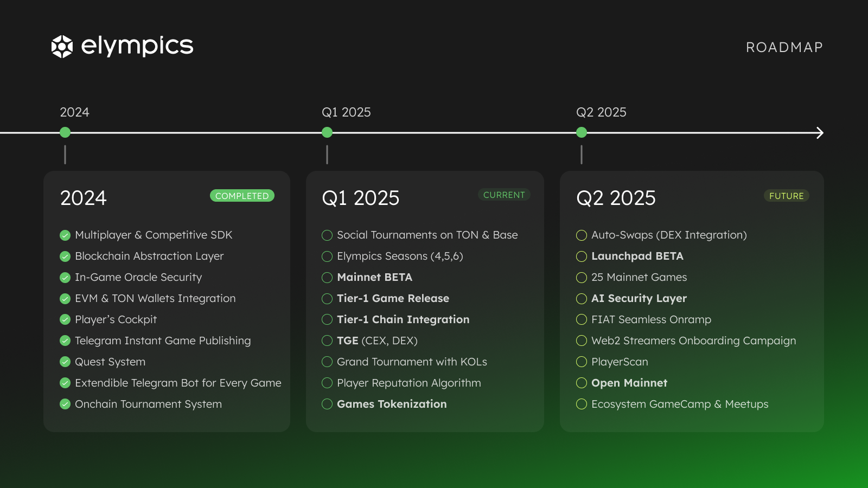The width and height of the screenshot is (868, 488).
Task: Click the circle beside Launchpad BETA
Action: pyautogui.click(x=582, y=256)
